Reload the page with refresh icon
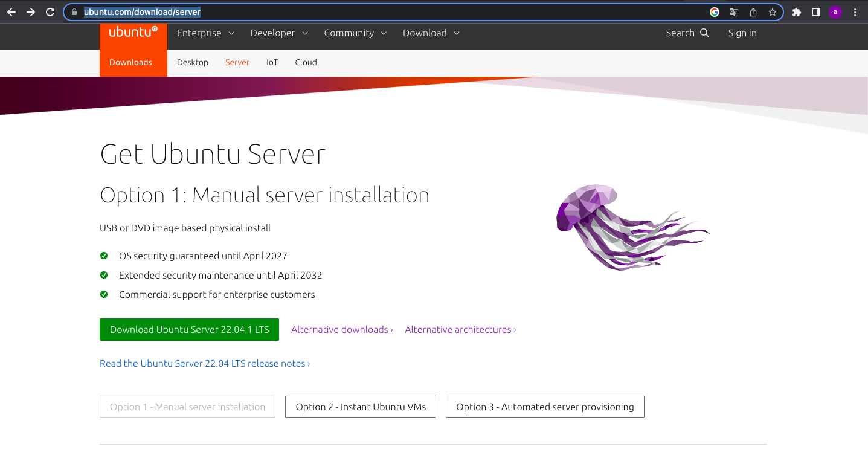 pyautogui.click(x=51, y=12)
